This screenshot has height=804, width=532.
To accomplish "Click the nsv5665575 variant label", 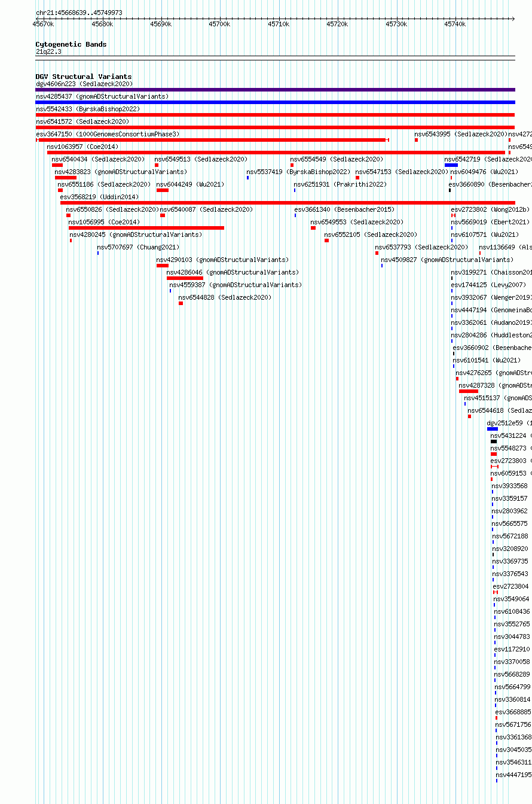I will pyautogui.click(x=510, y=523).
